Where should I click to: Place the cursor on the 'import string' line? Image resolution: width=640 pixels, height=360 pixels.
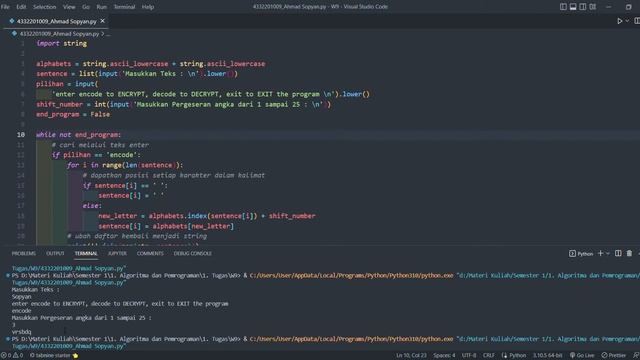tap(62, 43)
